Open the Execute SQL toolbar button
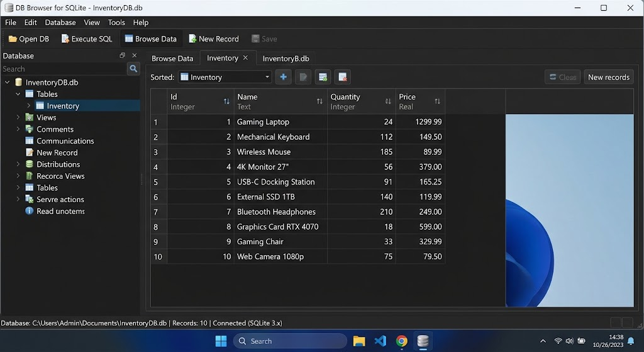Image resolution: width=644 pixels, height=352 pixels. [x=87, y=39]
